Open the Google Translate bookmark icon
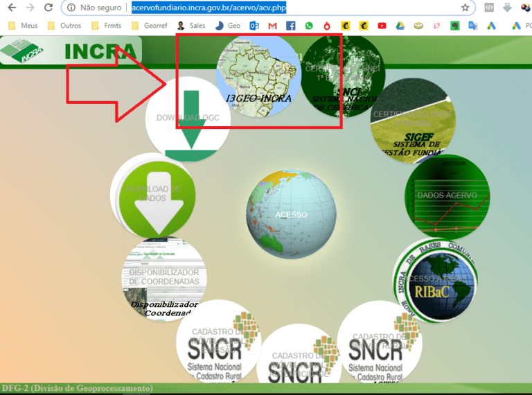532x395 pixels. [x=472, y=26]
